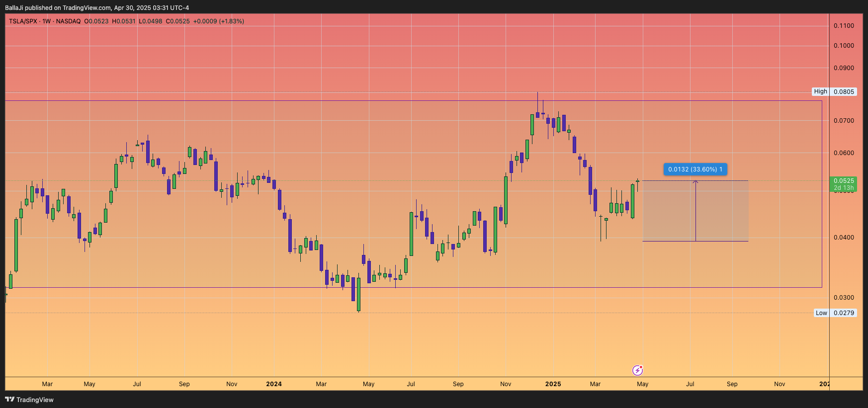Select the TSLA/SPX symbol title
868x408 pixels.
point(23,21)
